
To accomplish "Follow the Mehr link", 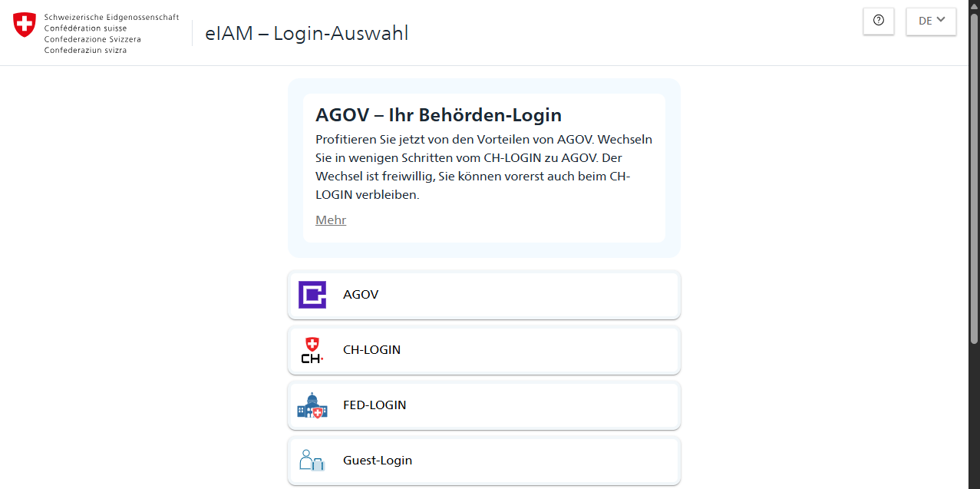I will point(331,220).
